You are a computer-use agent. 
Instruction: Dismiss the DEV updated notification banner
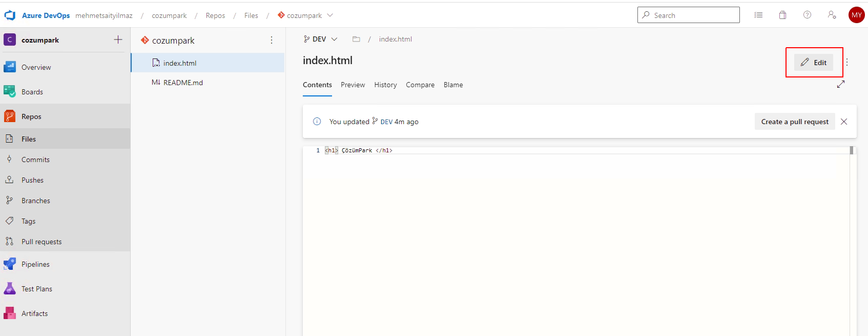coord(844,122)
